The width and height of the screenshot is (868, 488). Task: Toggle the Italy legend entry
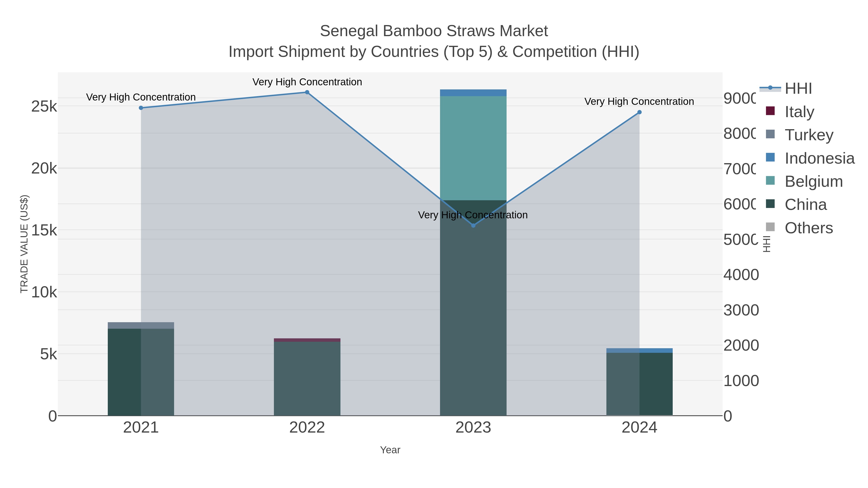790,112
